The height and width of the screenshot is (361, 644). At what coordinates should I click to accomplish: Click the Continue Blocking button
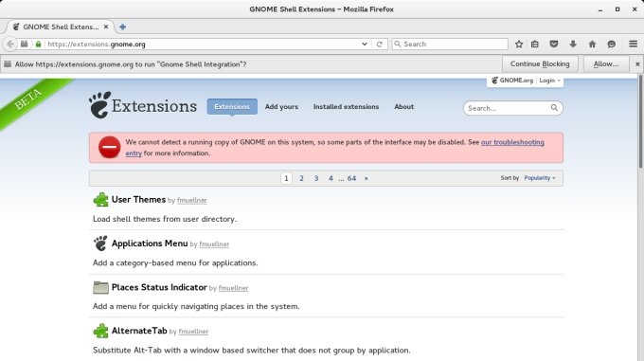pos(540,64)
